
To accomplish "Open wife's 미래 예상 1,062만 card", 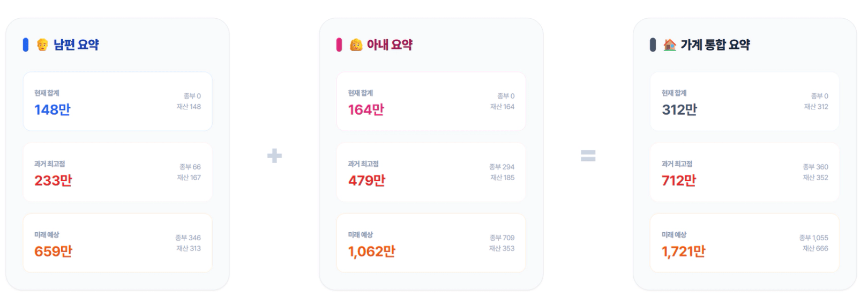I will click(431, 243).
